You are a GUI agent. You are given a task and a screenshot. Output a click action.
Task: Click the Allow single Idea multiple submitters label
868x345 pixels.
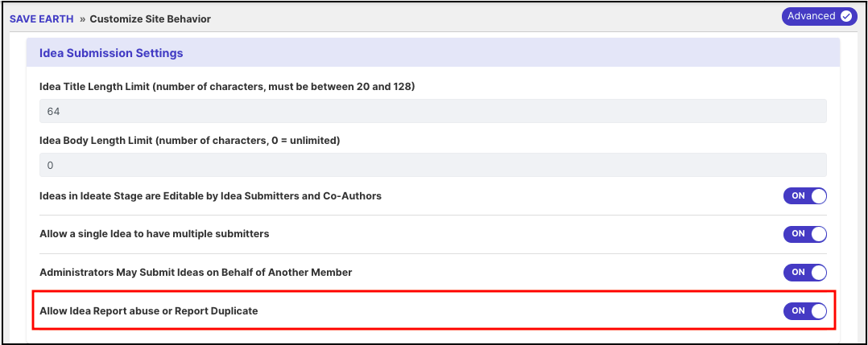155,234
